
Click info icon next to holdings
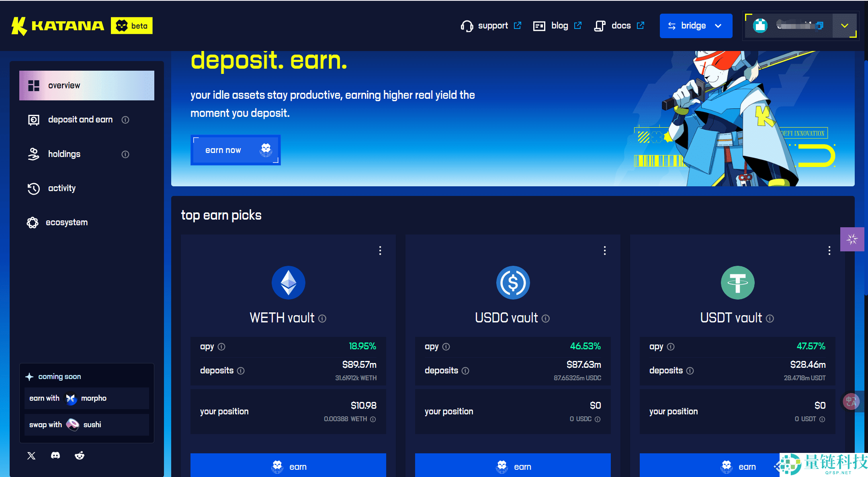pos(125,154)
